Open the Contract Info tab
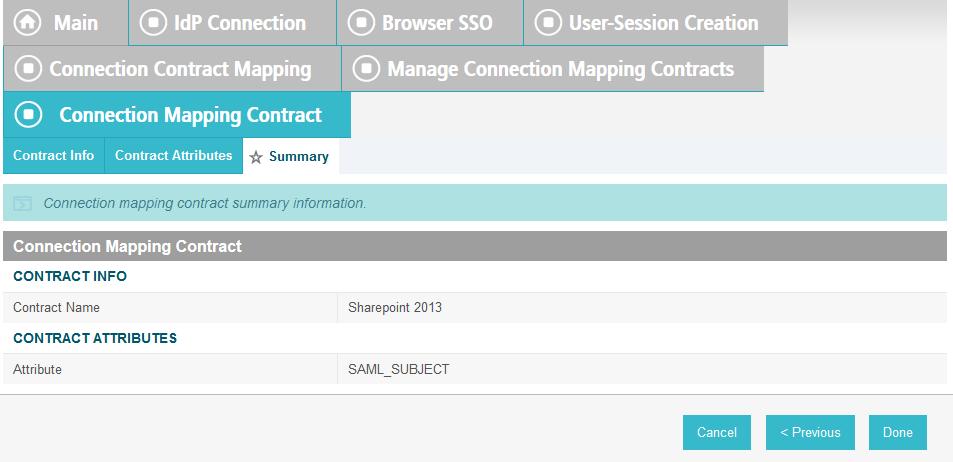 click(53, 156)
